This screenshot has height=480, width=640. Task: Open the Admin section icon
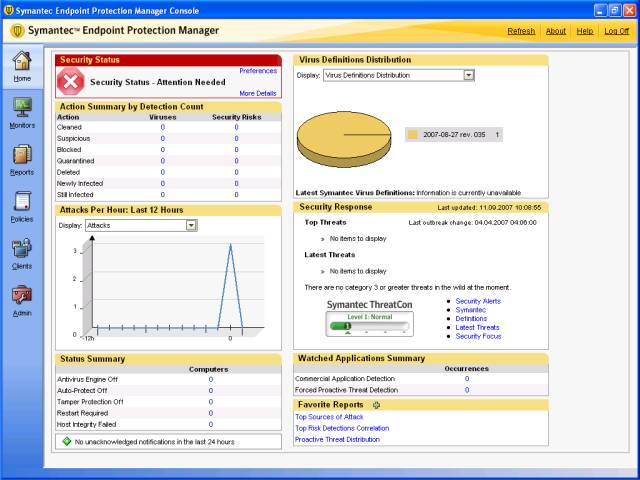coord(22,295)
